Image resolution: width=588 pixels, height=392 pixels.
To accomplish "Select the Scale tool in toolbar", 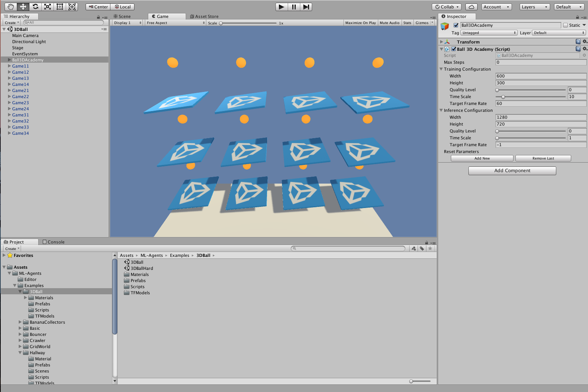I will [47, 6].
